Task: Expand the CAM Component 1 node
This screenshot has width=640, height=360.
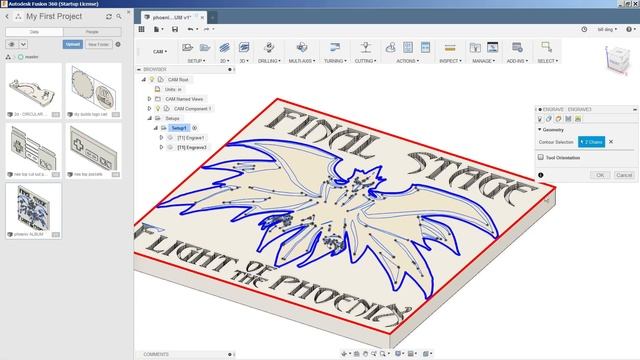Action: [149, 109]
